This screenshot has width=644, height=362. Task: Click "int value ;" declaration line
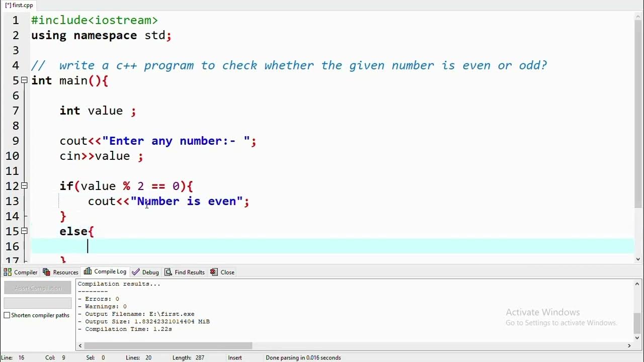(x=98, y=111)
